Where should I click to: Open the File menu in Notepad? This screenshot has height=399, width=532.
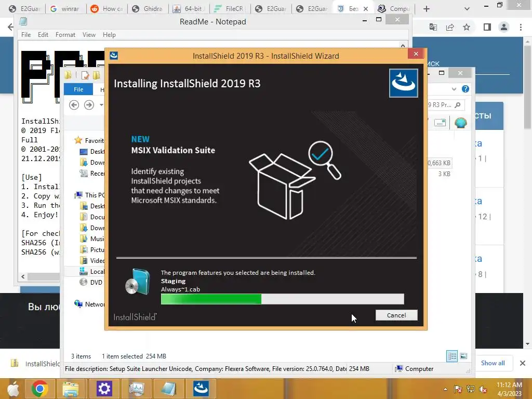point(26,35)
